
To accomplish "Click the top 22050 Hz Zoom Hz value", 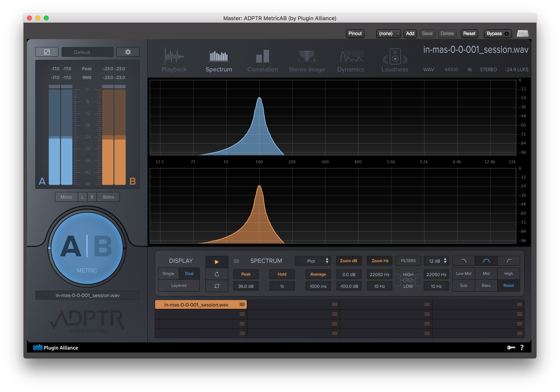I will pyautogui.click(x=379, y=275).
